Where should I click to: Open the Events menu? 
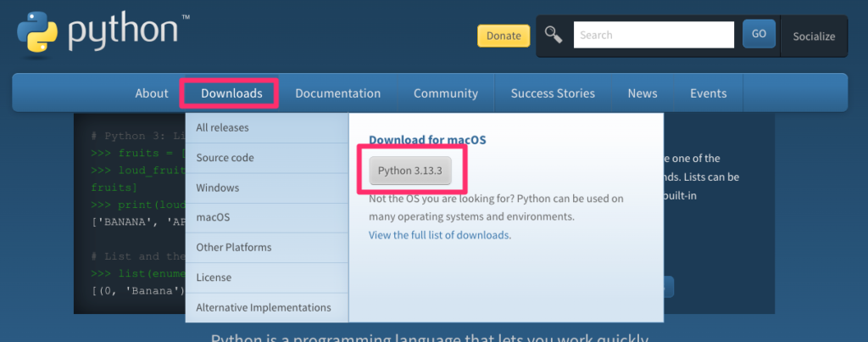[708, 93]
